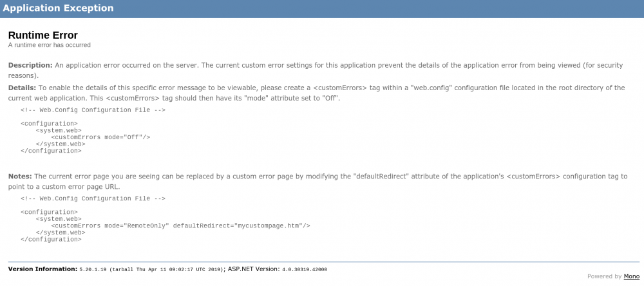Click the "Details:" label

click(x=22, y=88)
